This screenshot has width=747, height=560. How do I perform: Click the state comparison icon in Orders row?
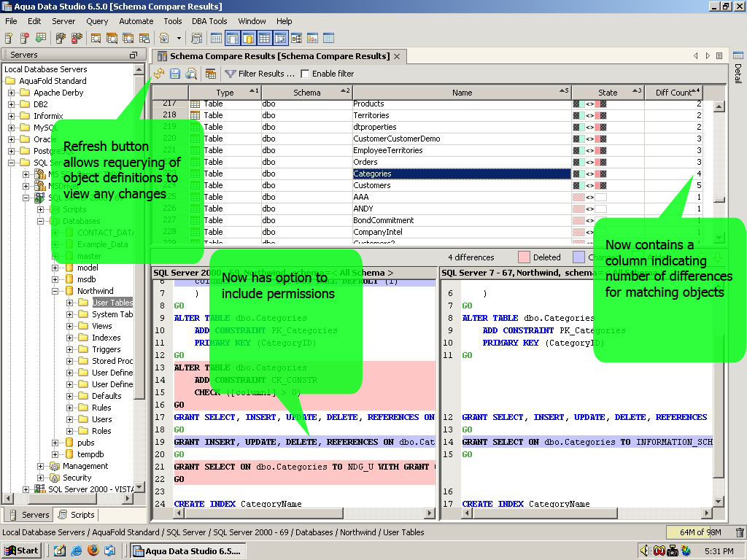(x=589, y=162)
